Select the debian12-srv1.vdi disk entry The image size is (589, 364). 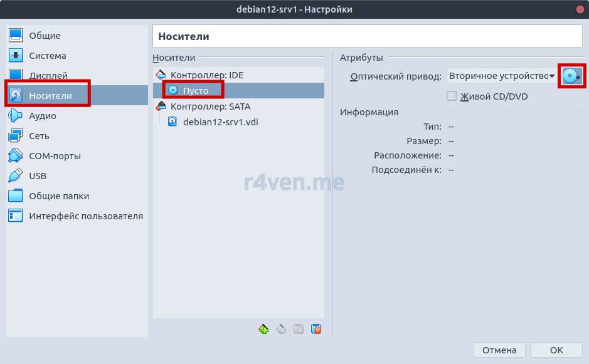(220, 122)
